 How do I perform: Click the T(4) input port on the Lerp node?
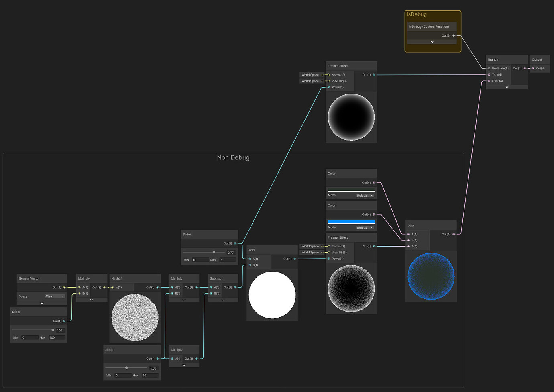[x=408, y=246]
